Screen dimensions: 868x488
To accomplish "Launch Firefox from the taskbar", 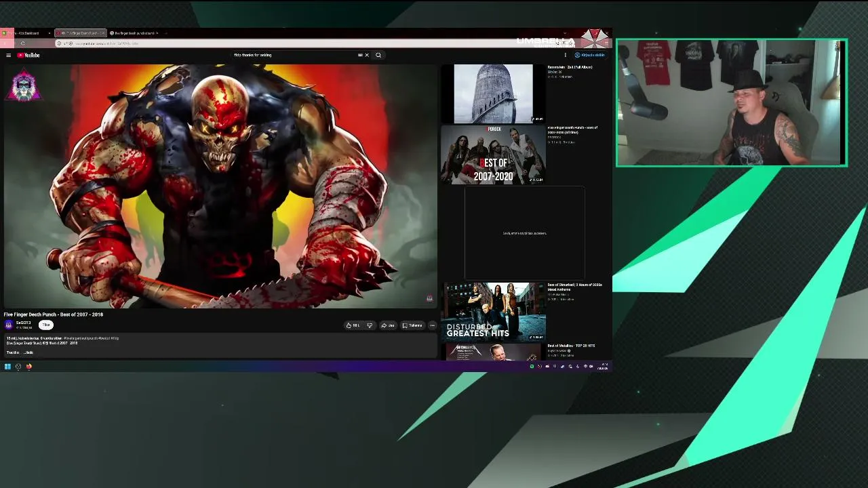I will 29,367.
